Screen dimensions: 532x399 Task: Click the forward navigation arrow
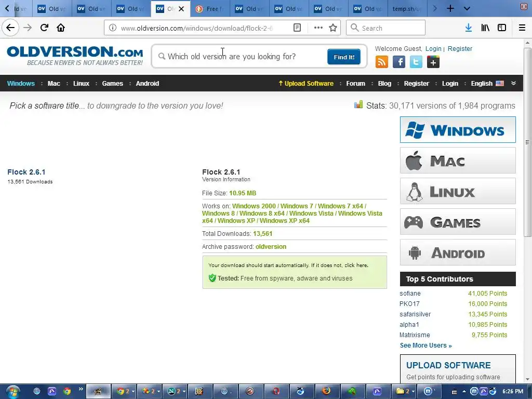tap(28, 28)
